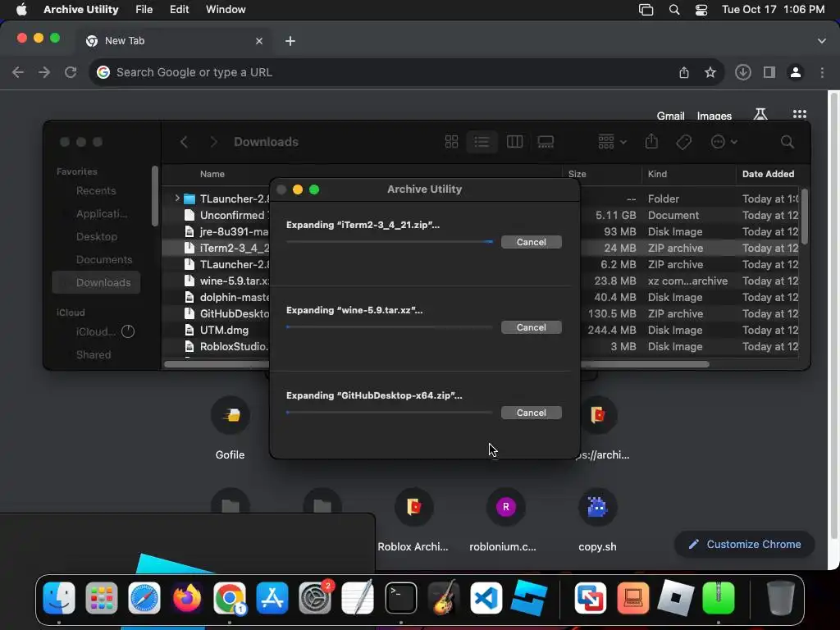Image resolution: width=840 pixels, height=630 pixels.
Task: Click the wine-5.9 expansion progress bar
Action: pyautogui.click(x=390, y=326)
